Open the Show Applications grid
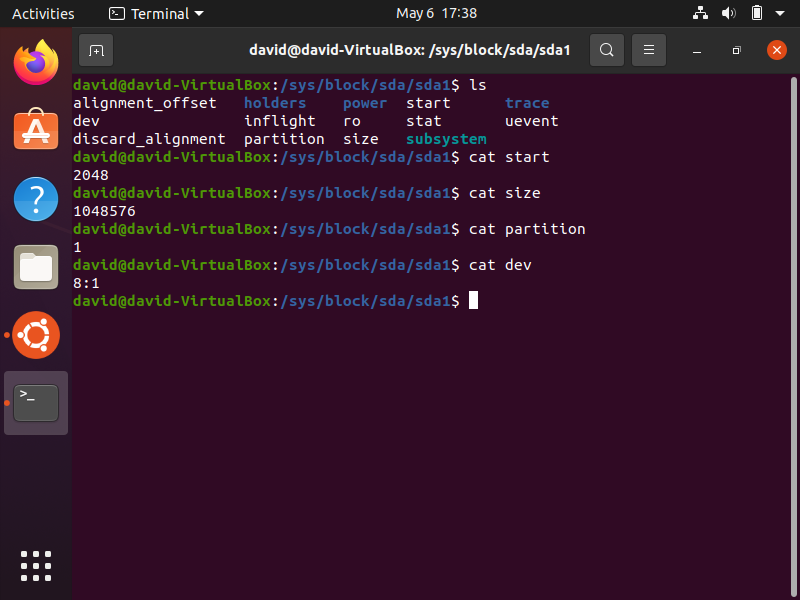The image size is (800, 600). (x=35, y=565)
